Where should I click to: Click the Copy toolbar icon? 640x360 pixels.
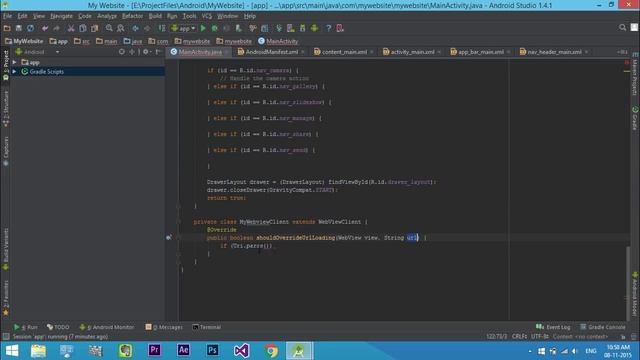coord(83,28)
